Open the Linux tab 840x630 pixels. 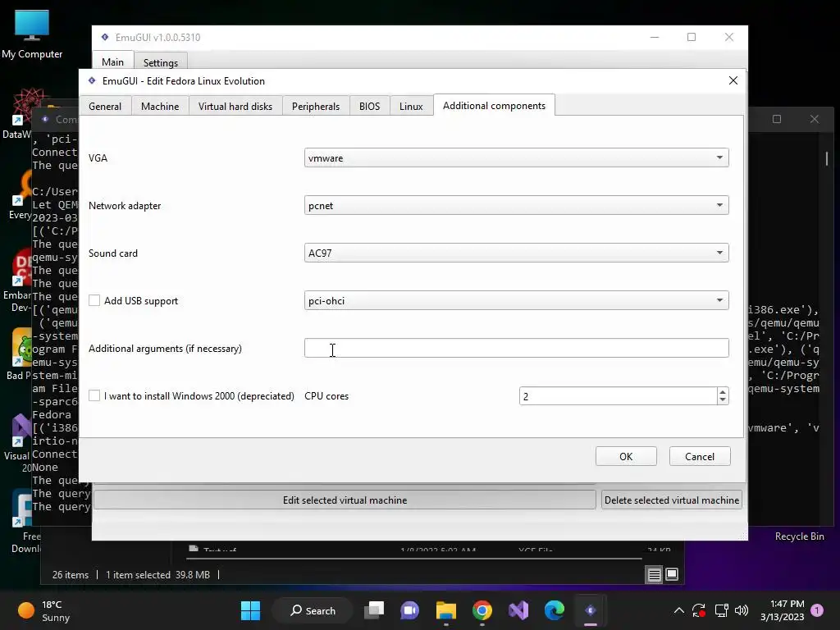411,106
